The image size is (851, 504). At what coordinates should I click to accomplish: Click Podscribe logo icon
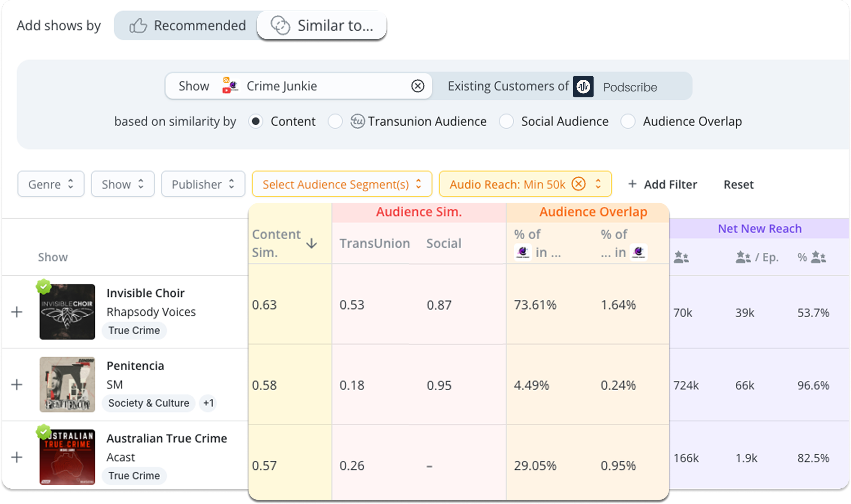pyautogui.click(x=583, y=86)
